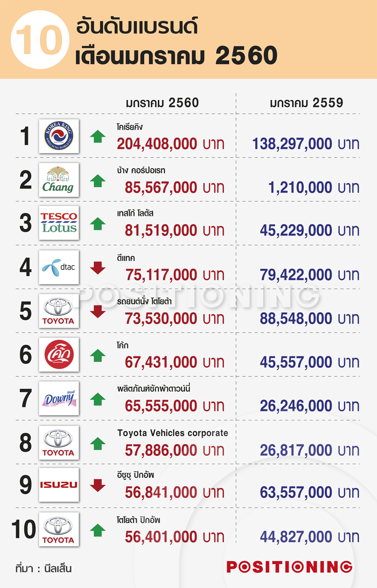
Task: Click the green up arrow beside Downy
Action: tap(98, 399)
